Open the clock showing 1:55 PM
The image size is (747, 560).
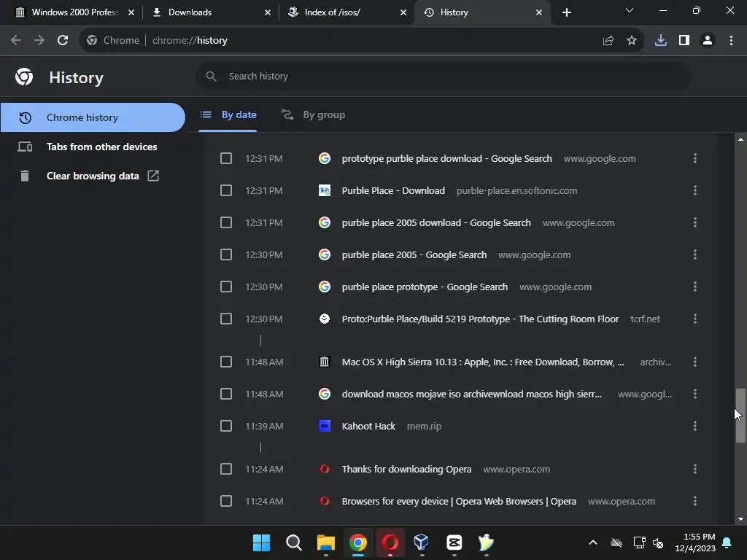click(x=695, y=542)
